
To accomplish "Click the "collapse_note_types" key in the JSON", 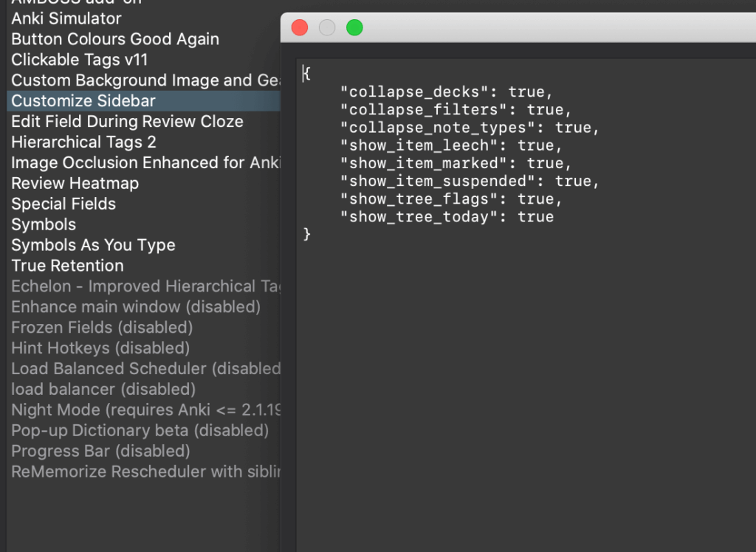I will coord(438,127).
